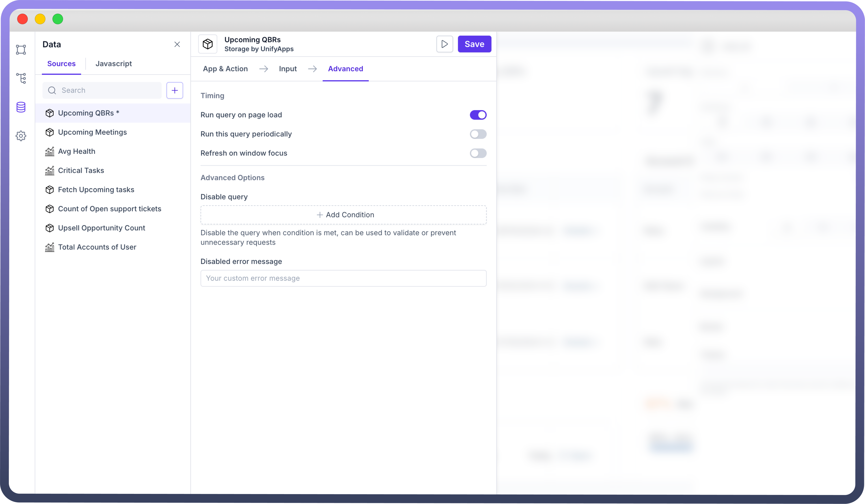Viewport: 865px width, 504px height.
Task: Click the cube icon beside Upcoming QBRs title
Action: pyautogui.click(x=208, y=44)
